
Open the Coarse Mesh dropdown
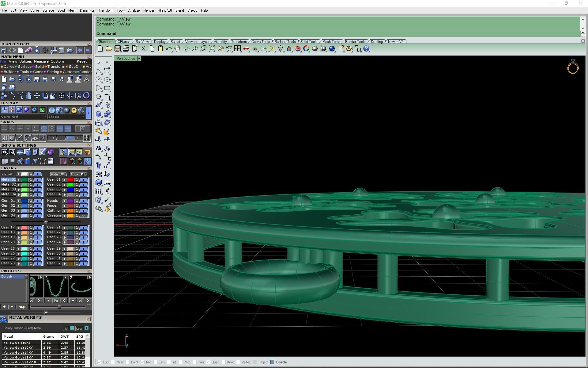[x=45, y=117]
